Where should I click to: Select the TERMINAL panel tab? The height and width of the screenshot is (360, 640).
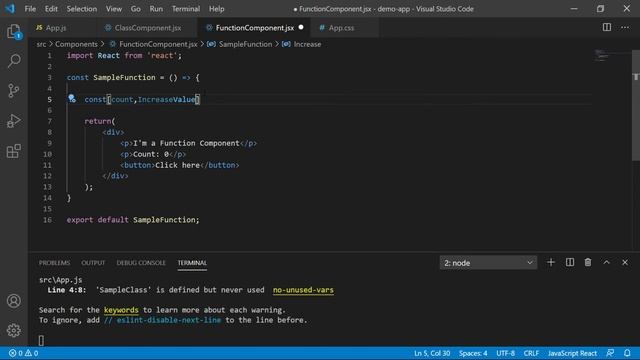pyautogui.click(x=192, y=263)
